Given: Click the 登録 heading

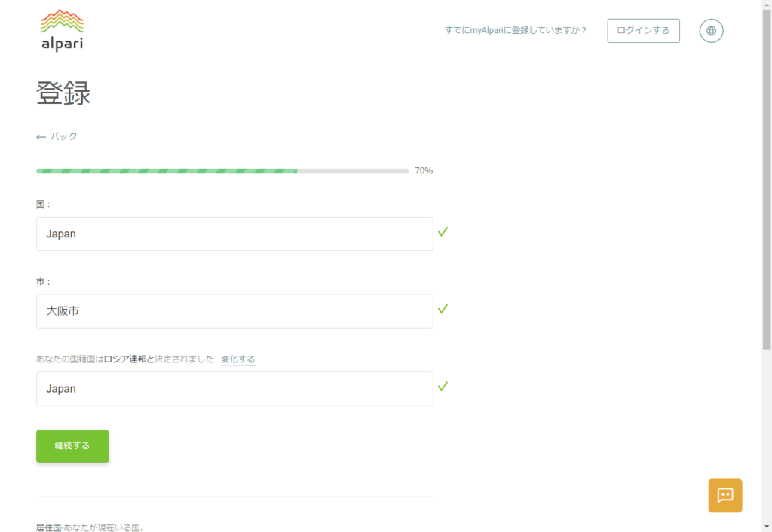Looking at the screenshot, I should click(x=63, y=93).
